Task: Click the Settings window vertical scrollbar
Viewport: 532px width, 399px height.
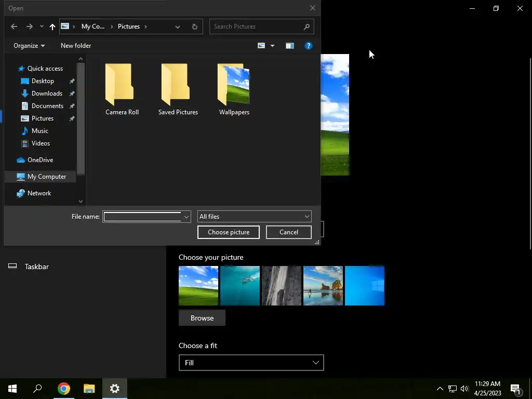Action: (x=530, y=154)
